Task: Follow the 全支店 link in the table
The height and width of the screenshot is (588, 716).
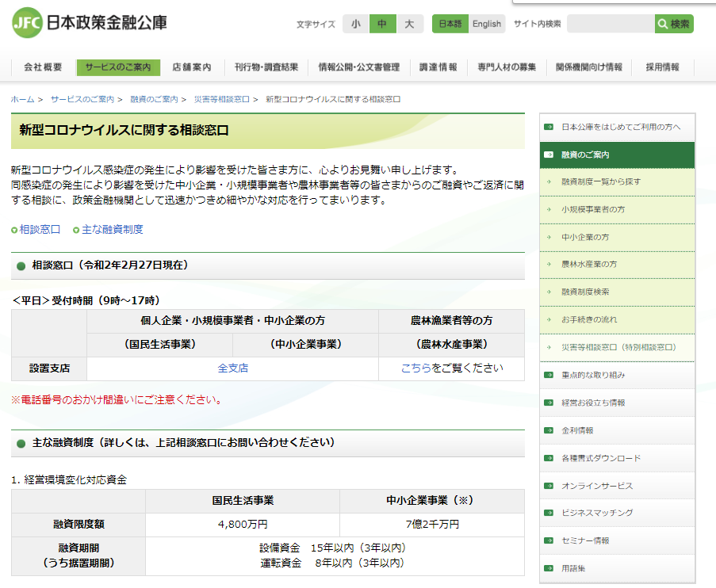Action: 232,368
